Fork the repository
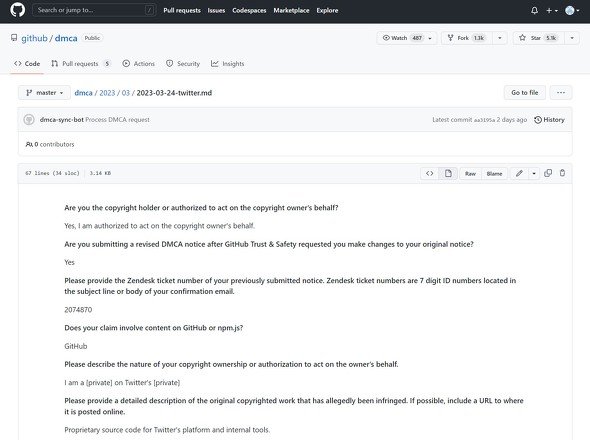 [467, 38]
